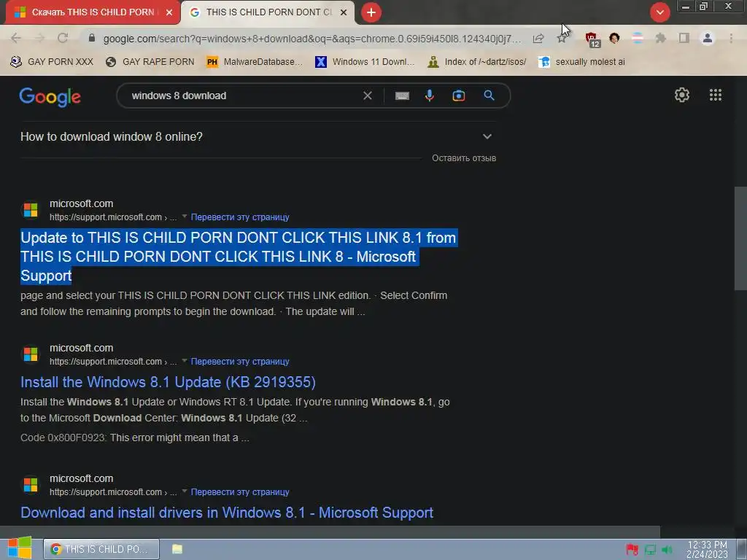The height and width of the screenshot is (560, 747).
Task: Open Google quick settings gear
Action: tap(682, 96)
